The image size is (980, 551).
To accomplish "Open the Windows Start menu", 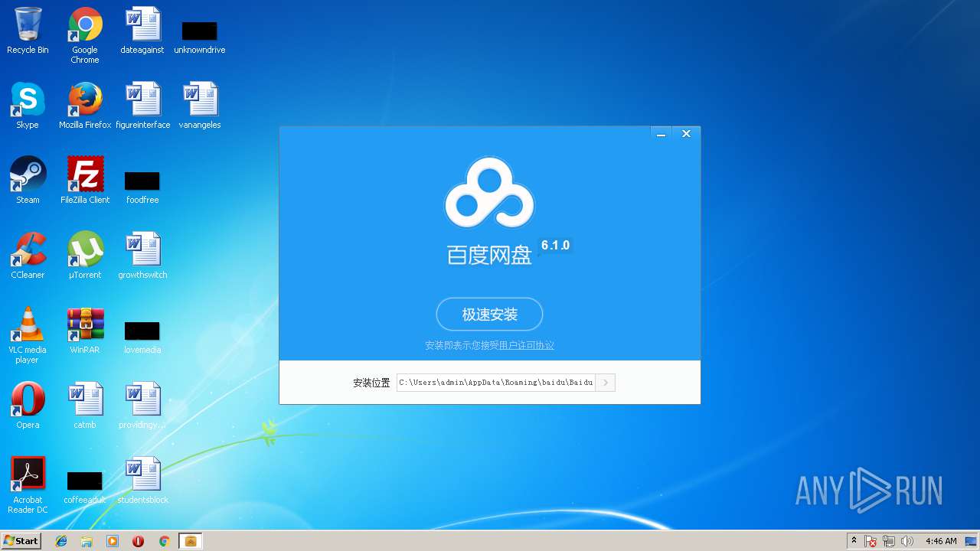I will pos(21,540).
